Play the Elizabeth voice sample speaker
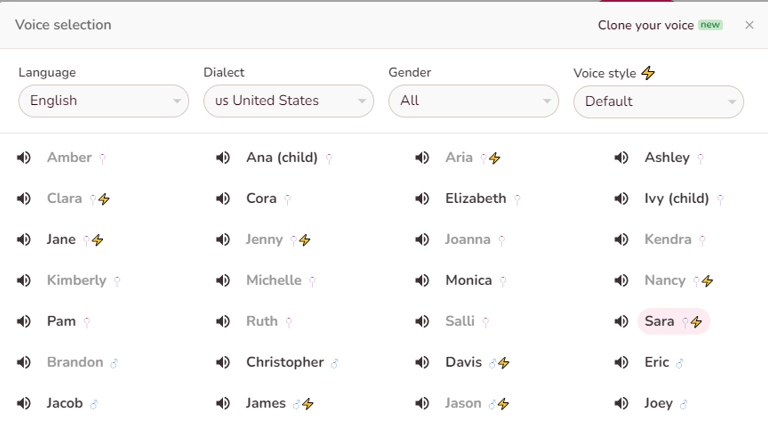768x421 pixels. tap(422, 199)
